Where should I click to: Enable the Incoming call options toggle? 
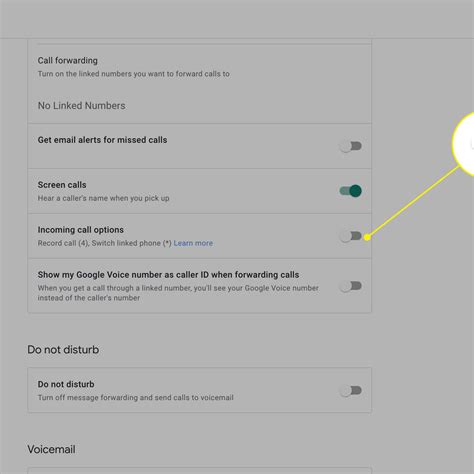tap(350, 236)
